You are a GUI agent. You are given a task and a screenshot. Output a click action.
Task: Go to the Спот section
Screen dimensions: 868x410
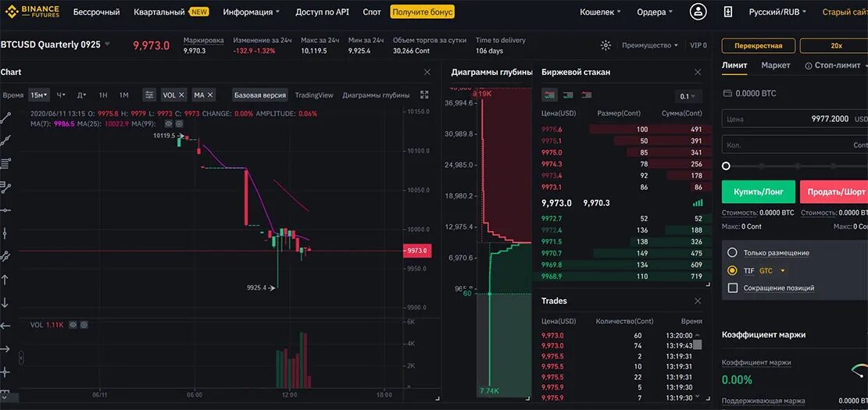(x=371, y=12)
